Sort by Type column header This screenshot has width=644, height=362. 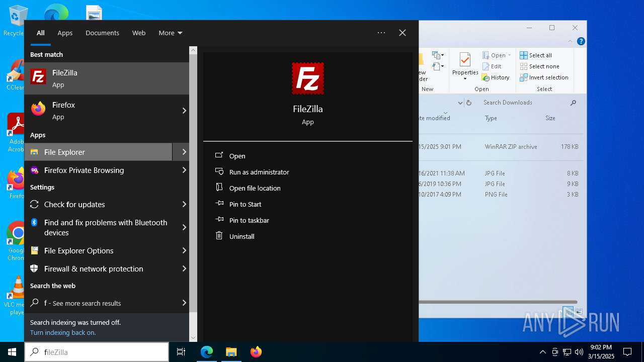click(x=491, y=118)
